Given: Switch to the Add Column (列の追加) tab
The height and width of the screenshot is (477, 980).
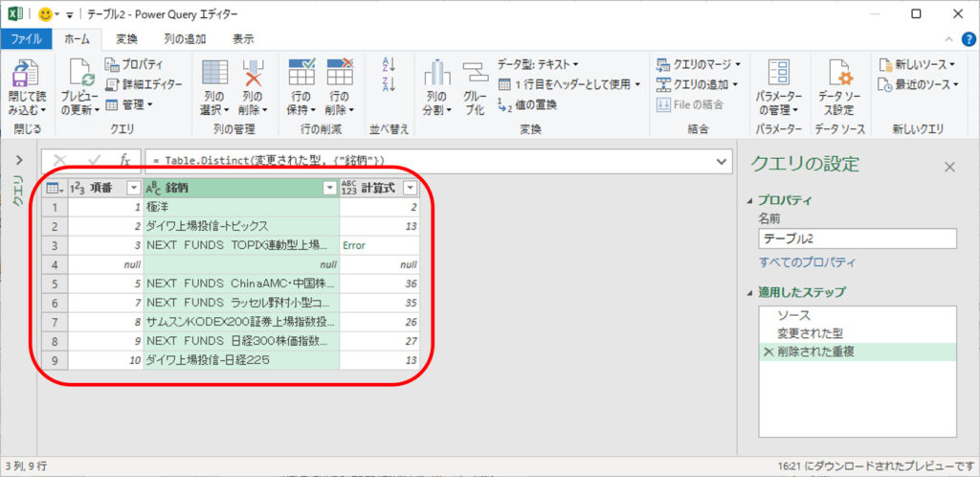Looking at the screenshot, I should [x=185, y=38].
